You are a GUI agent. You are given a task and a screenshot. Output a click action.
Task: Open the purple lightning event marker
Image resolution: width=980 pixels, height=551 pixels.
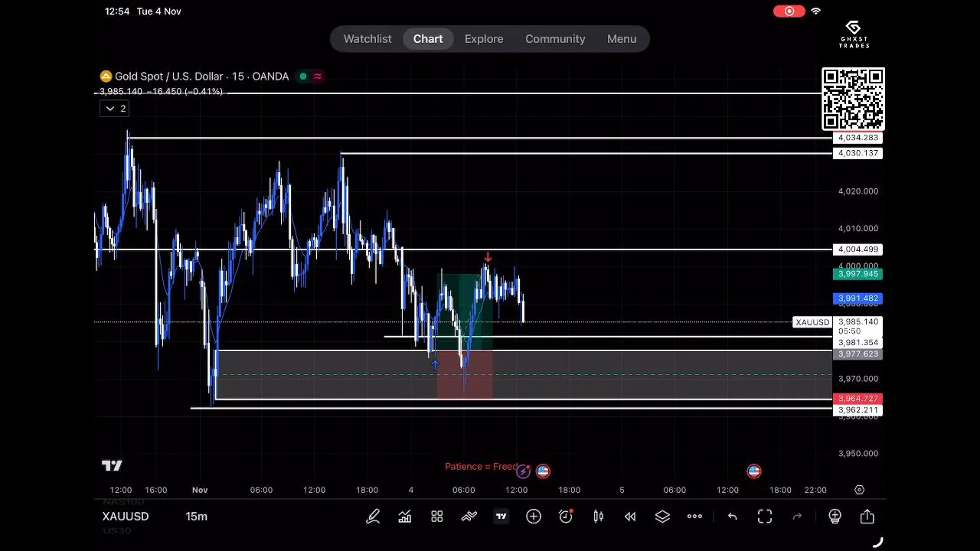click(x=524, y=471)
